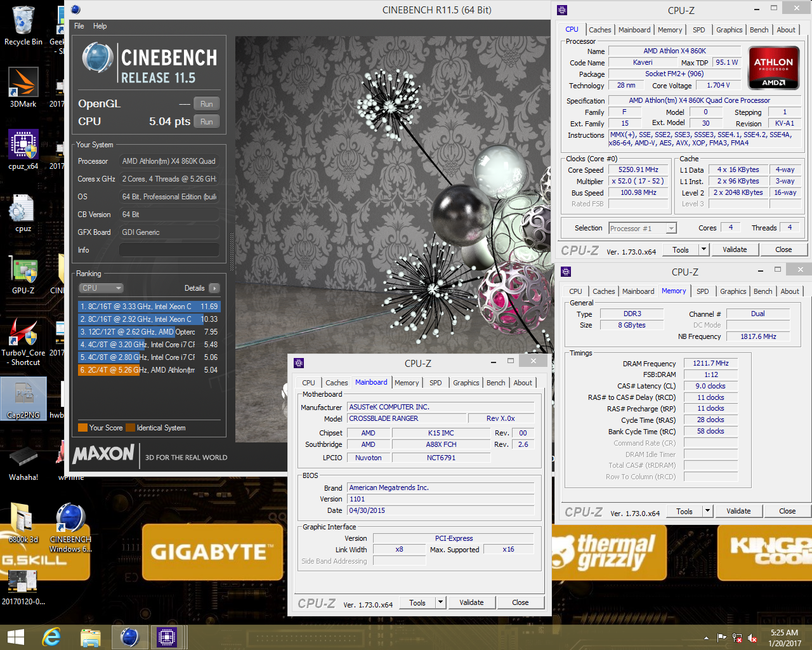Switch to Cinebench taskbar button
This screenshot has width=812, height=650.
[x=129, y=637]
